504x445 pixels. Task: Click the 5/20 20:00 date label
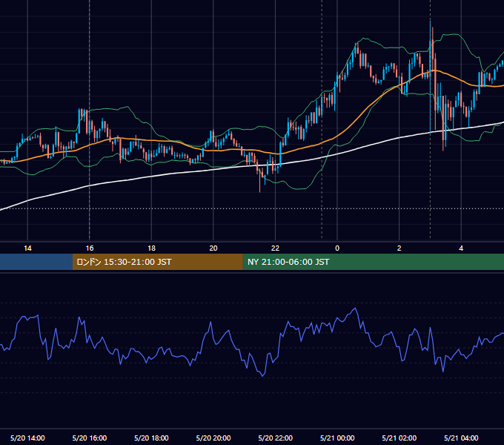[213, 438]
